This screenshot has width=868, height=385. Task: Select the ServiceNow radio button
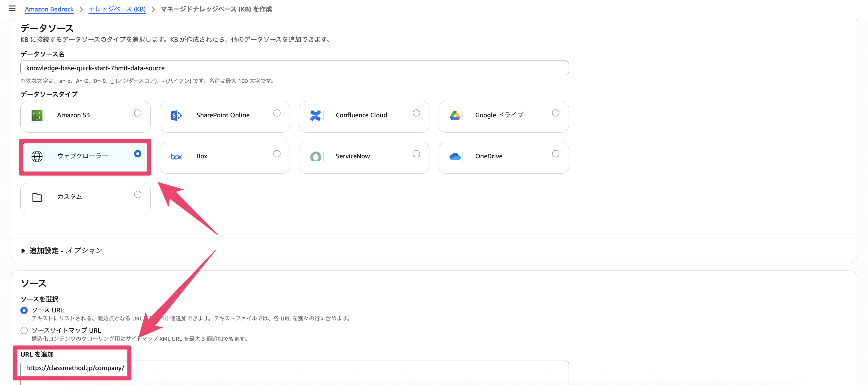click(416, 153)
